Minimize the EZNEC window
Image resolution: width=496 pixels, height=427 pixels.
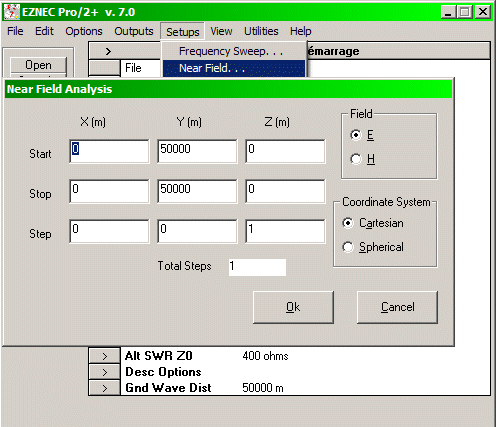(448, 12)
